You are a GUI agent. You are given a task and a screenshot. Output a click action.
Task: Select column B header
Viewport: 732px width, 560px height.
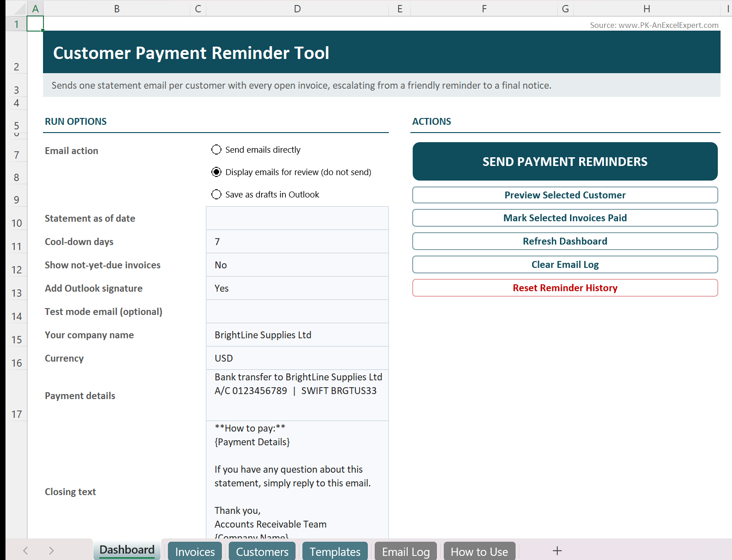[117, 9]
